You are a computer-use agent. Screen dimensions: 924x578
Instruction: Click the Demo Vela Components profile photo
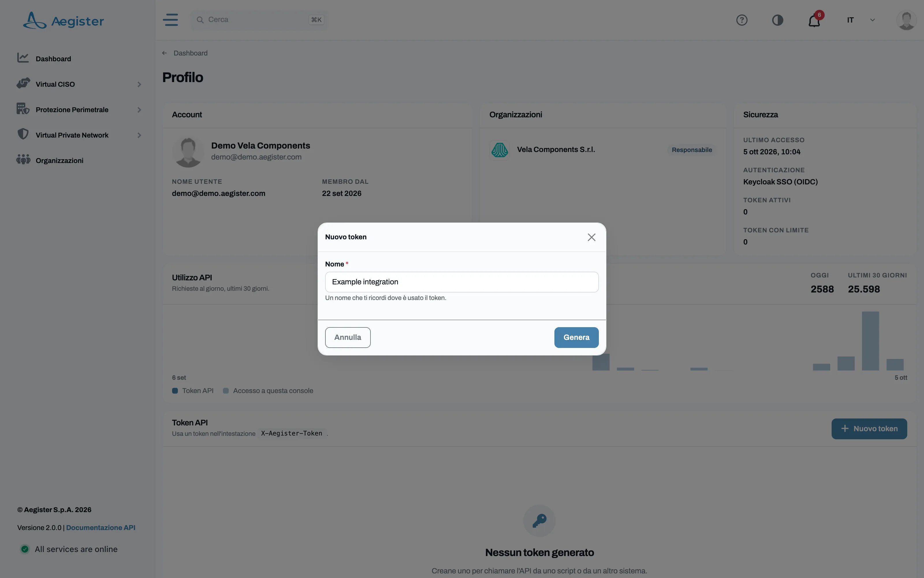[x=188, y=152]
